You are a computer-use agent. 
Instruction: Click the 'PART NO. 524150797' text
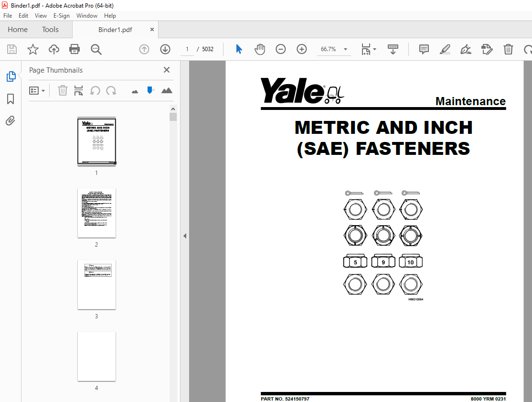285,399
